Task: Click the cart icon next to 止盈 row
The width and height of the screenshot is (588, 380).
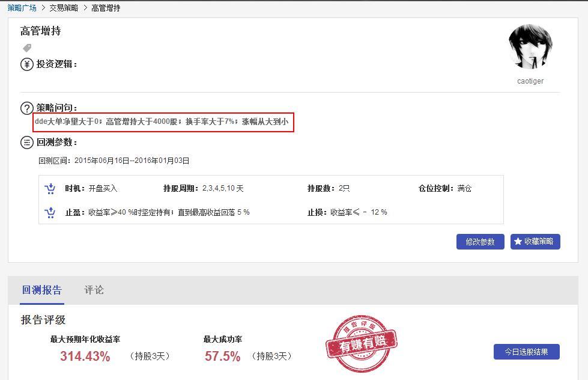Action: (x=50, y=212)
